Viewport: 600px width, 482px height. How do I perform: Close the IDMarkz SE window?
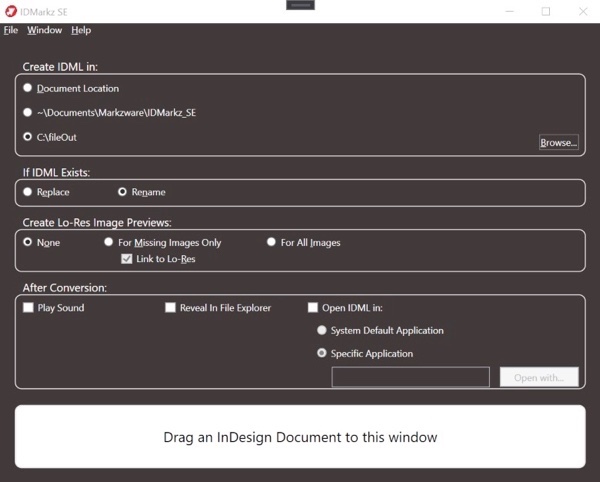click(x=583, y=11)
